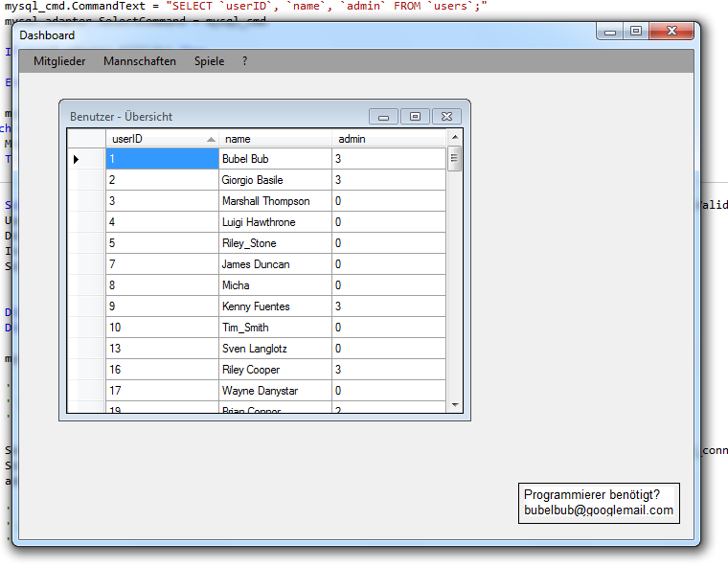The height and width of the screenshot is (567, 728).
Task: Click the sort arrow in userID header
Action: pos(211,139)
